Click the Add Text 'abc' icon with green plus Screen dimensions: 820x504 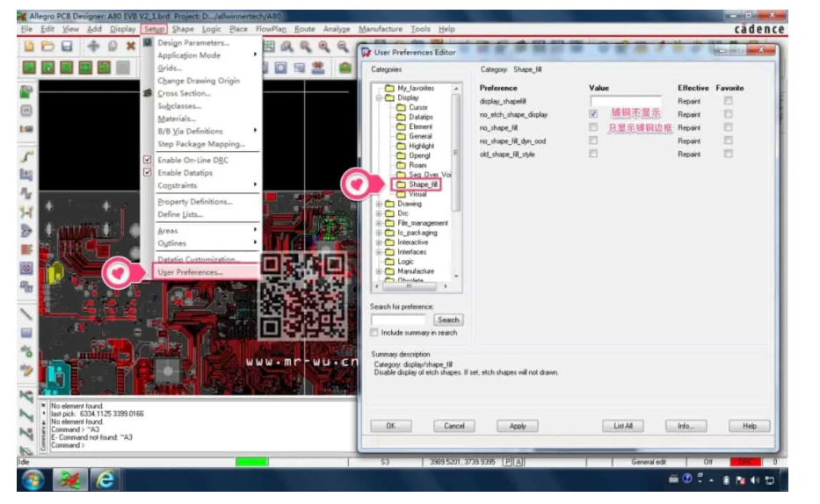tap(26, 351)
